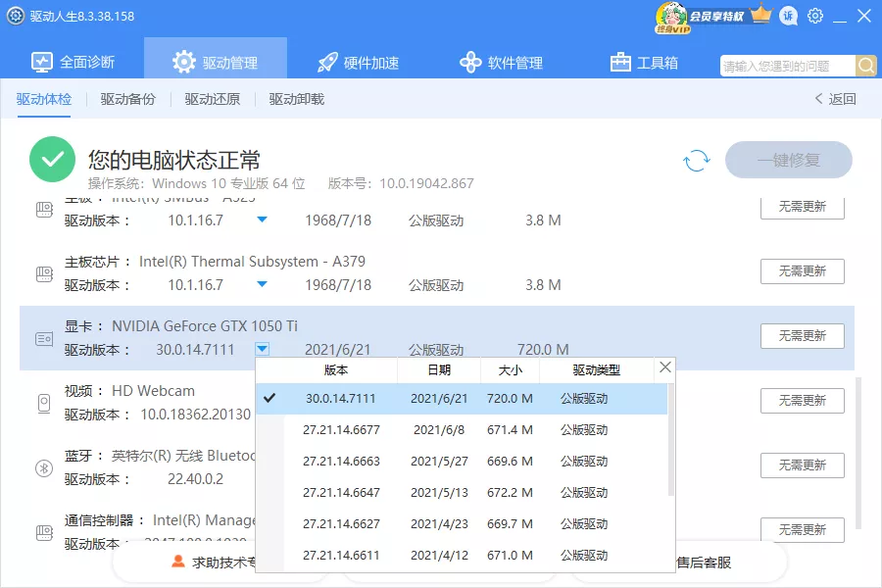The width and height of the screenshot is (882, 588).
Task: Select driver version 27.21.14.6647
Action: (x=462, y=493)
